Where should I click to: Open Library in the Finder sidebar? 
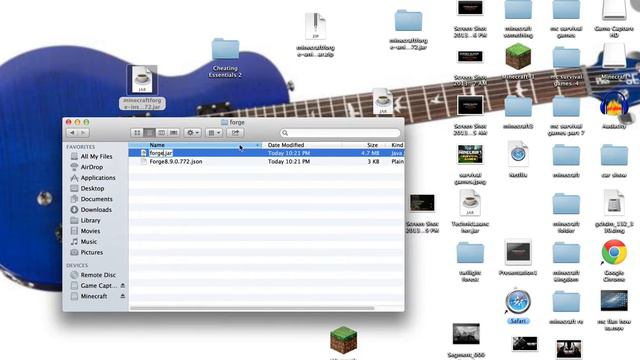coord(90,220)
